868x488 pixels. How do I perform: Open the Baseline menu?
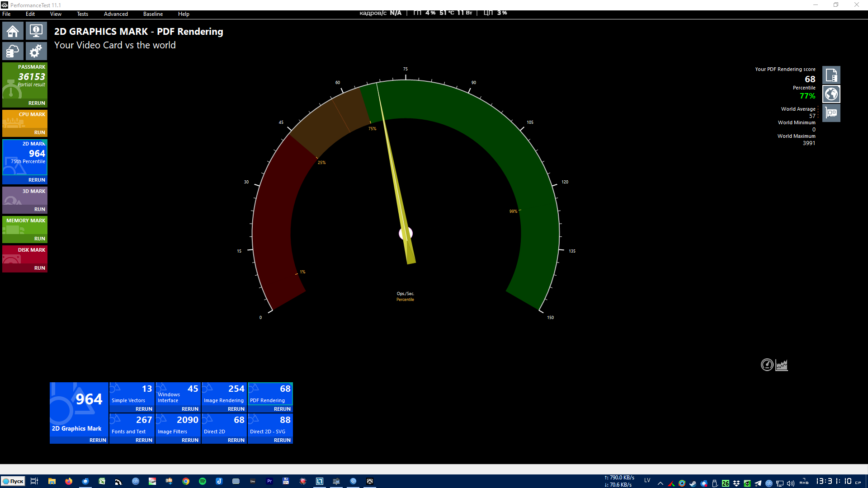point(153,14)
